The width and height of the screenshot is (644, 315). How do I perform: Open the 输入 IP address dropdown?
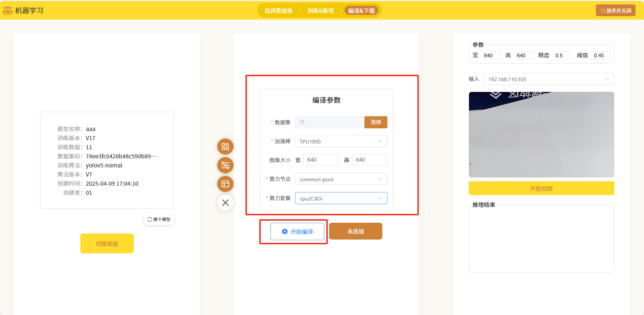(549, 79)
